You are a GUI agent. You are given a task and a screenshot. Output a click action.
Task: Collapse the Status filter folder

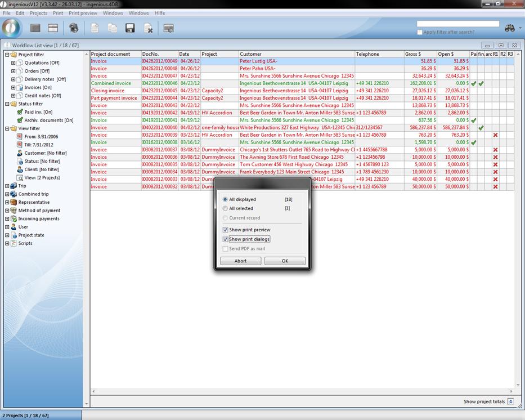pos(7,104)
